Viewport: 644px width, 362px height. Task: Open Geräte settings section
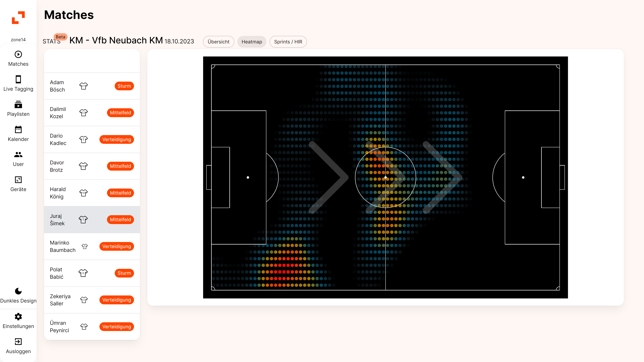point(18,184)
